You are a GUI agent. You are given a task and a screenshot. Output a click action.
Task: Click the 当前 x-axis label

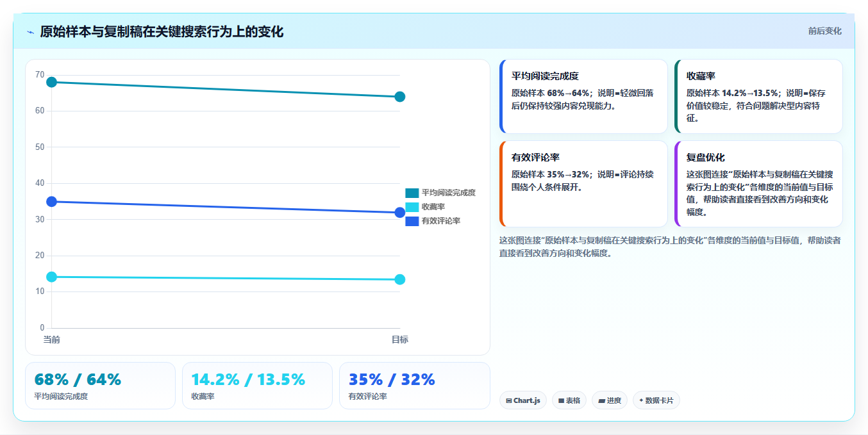52,340
